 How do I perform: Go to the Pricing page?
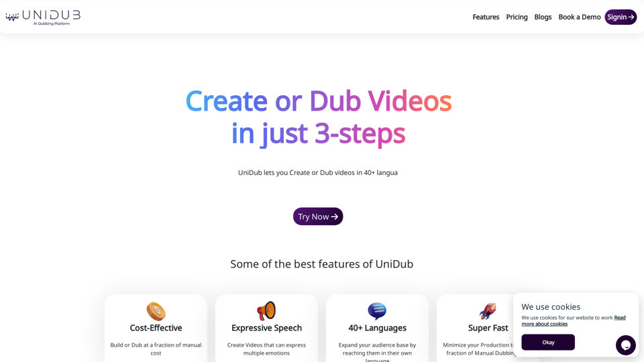tap(517, 17)
